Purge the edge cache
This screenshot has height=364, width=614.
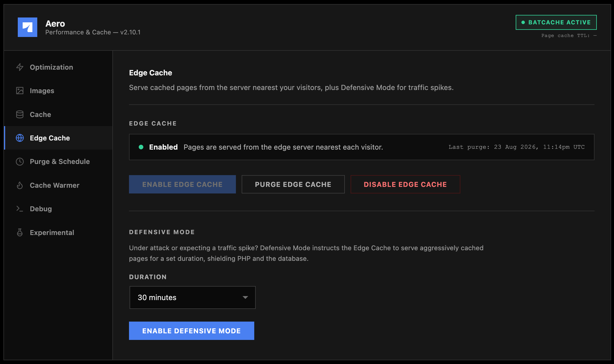(x=293, y=184)
